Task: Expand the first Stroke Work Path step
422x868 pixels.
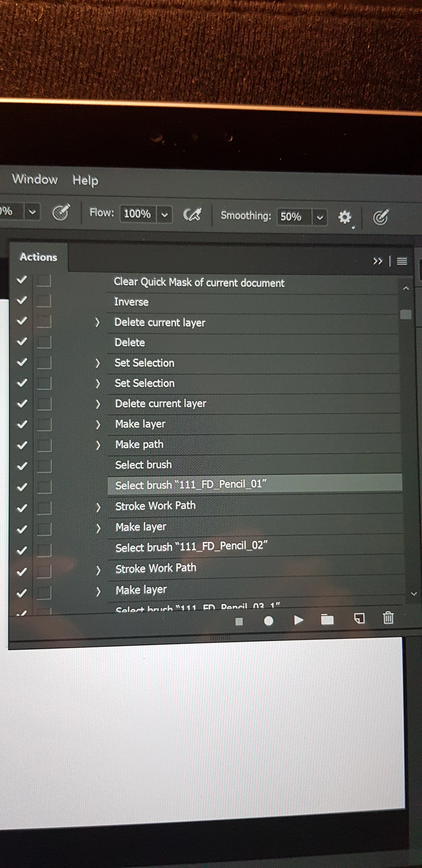Action: (98, 507)
